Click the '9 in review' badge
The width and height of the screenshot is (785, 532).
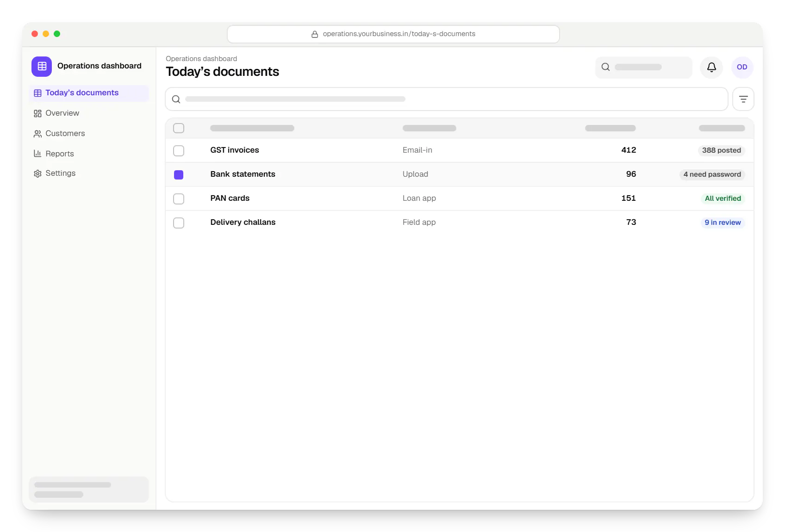[x=723, y=223]
